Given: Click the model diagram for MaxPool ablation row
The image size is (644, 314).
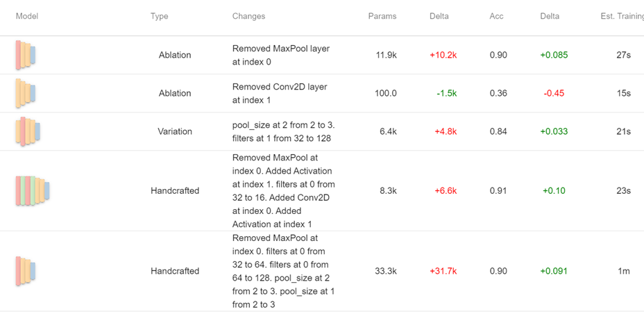Looking at the screenshot, I should tap(26, 55).
